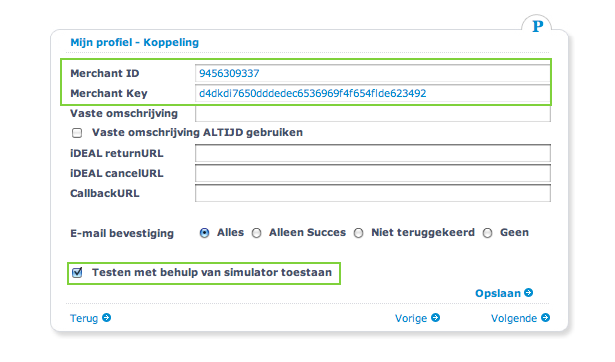
Task: Open the Vorige page link
Action: (411, 318)
